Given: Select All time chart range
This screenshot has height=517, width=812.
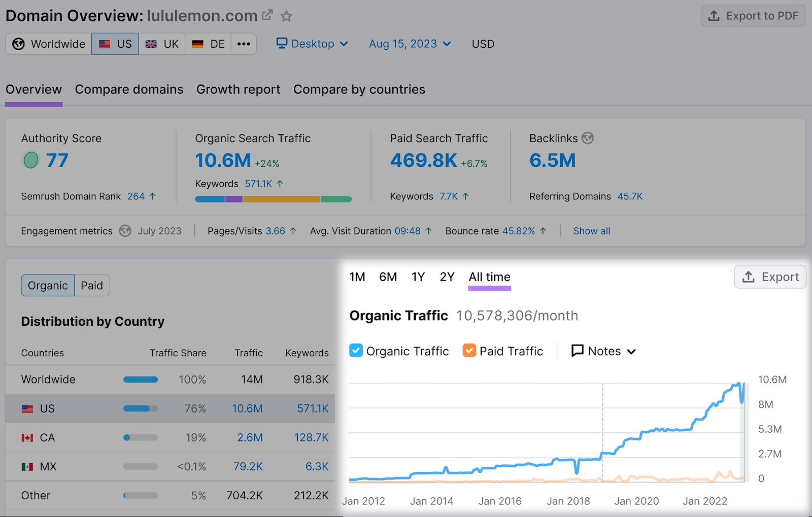Looking at the screenshot, I should pos(489,277).
